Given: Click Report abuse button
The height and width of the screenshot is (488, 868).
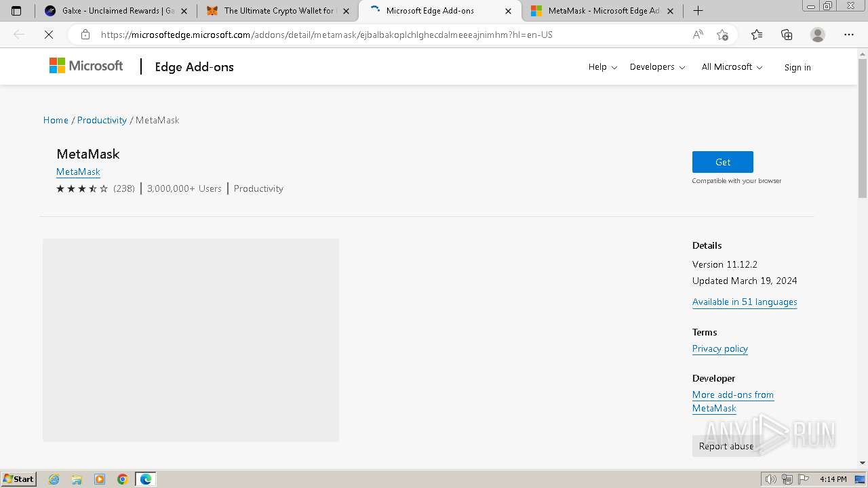Looking at the screenshot, I should [726, 446].
